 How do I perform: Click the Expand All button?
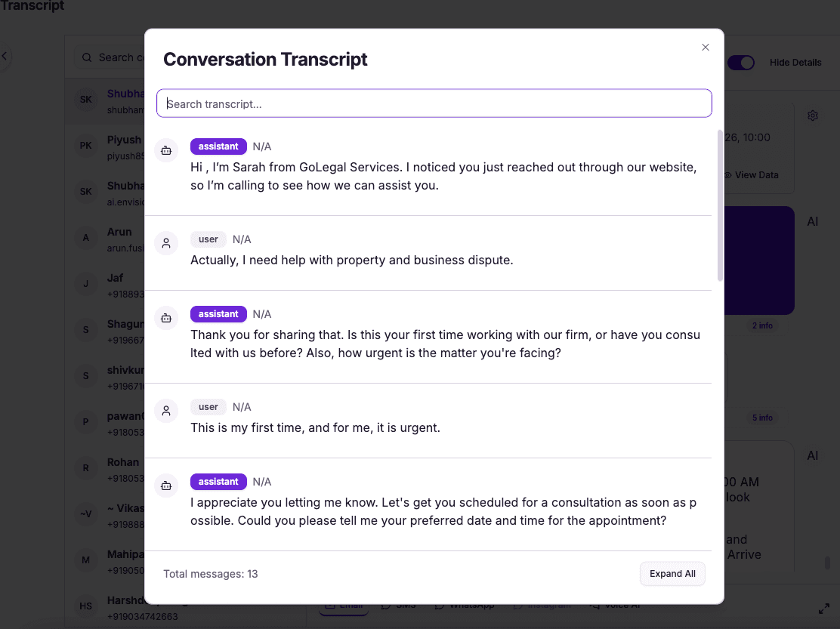[672, 574]
